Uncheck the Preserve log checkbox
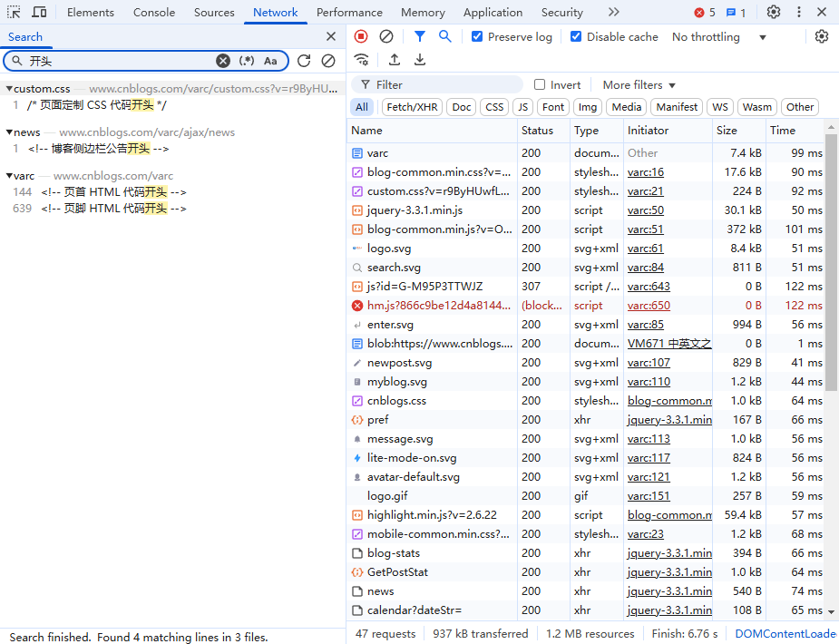The image size is (839, 644). click(x=477, y=36)
